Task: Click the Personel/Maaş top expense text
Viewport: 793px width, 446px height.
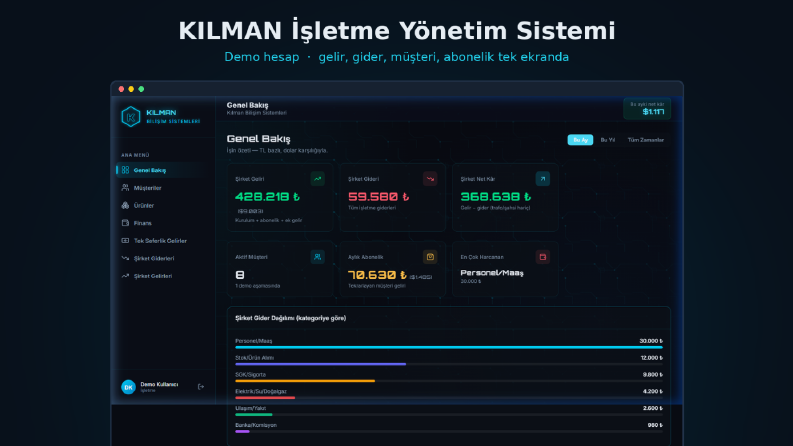Action: coord(492,273)
